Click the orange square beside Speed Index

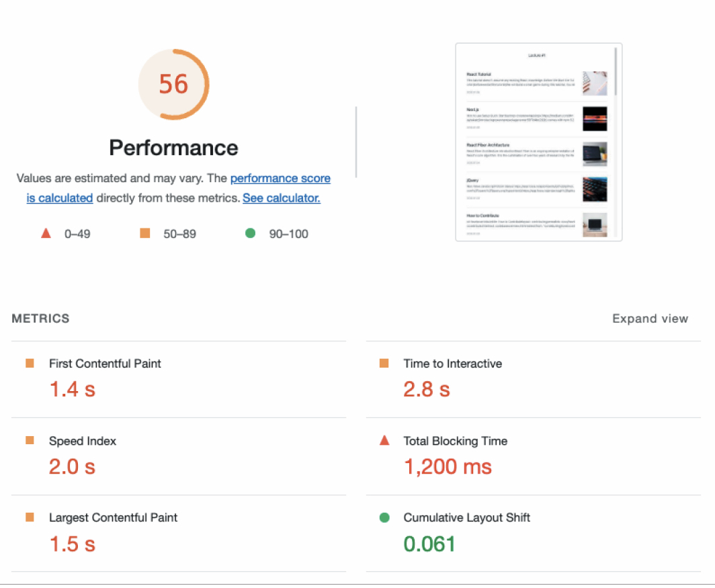pyautogui.click(x=30, y=440)
